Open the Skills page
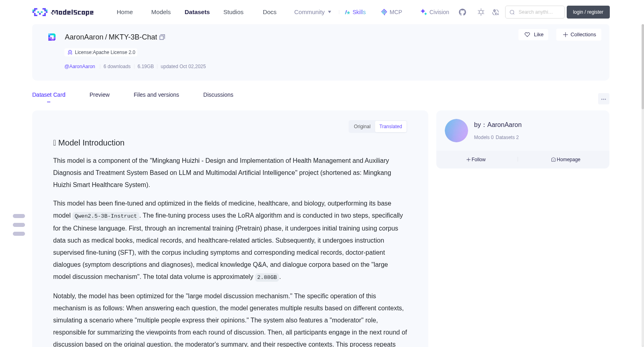Image resolution: width=644 pixels, height=347 pixels. coord(355,12)
